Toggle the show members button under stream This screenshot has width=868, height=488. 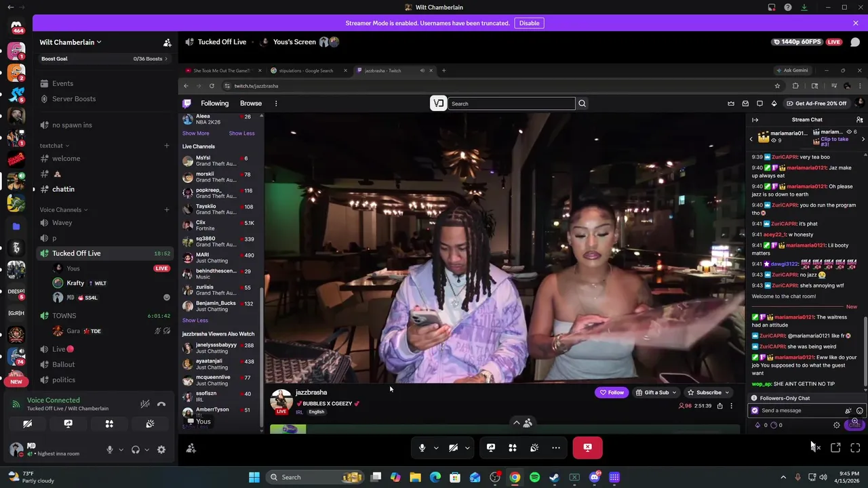point(522,422)
